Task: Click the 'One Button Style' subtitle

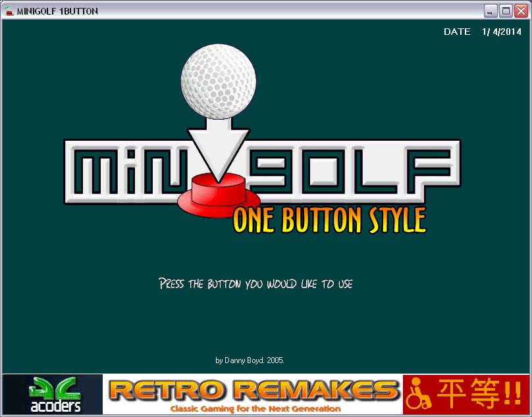Action: coord(329,220)
